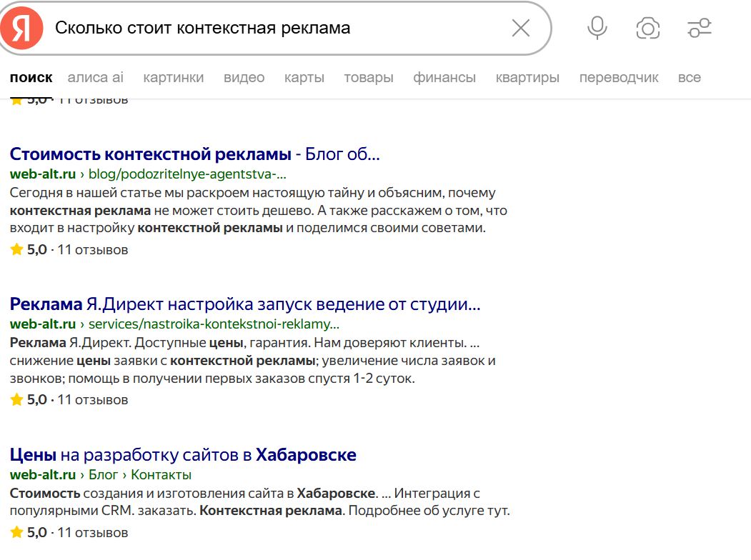This screenshot has height=560, width=751.
Task: Switch to the финансы tab
Action: (x=444, y=77)
